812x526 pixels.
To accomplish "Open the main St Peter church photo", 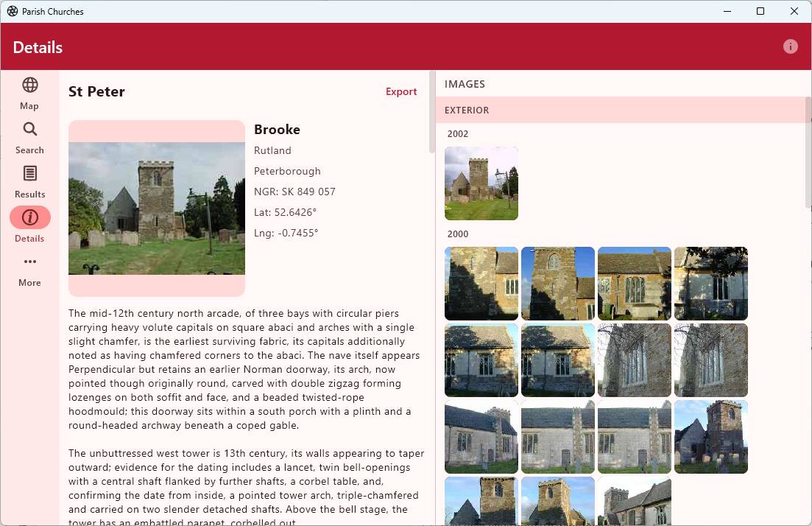I will click(x=156, y=208).
